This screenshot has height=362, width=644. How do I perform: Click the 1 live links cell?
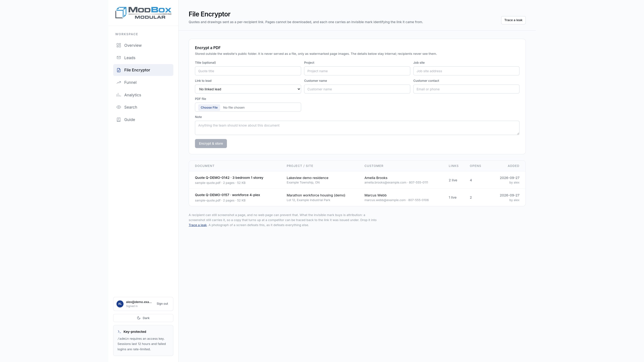tap(452, 198)
